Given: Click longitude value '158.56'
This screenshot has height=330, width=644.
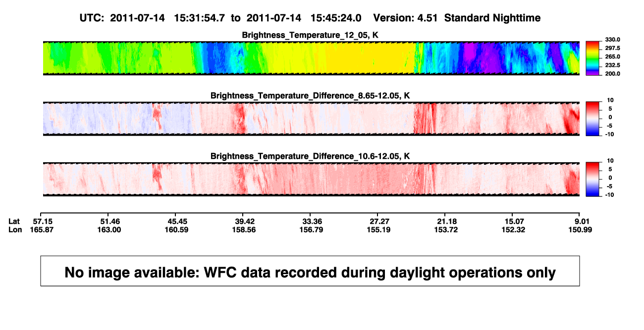Looking at the screenshot, I should pos(245,230).
